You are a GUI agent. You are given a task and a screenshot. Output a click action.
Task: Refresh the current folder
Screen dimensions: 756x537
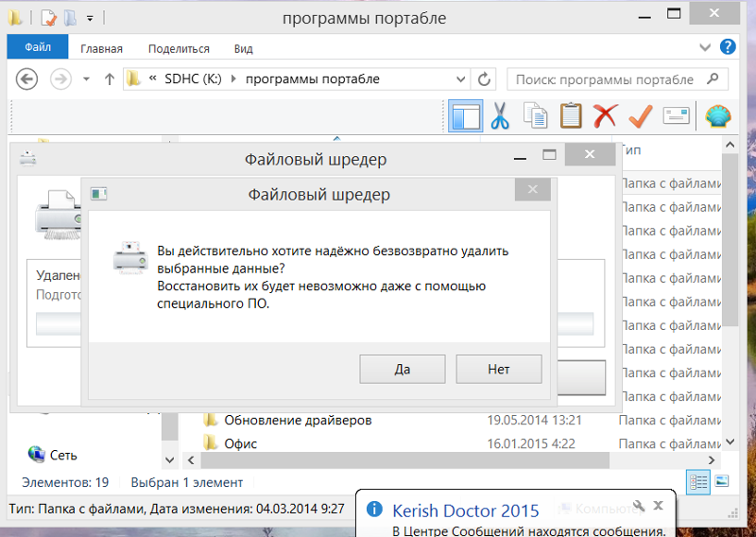(x=484, y=79)
